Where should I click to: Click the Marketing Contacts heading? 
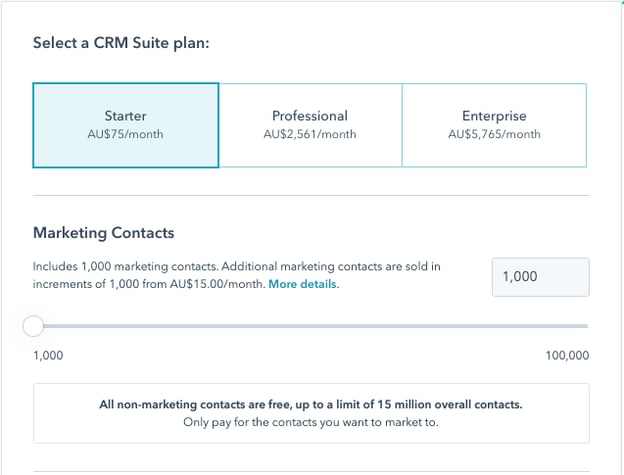[x=103, y=233]
